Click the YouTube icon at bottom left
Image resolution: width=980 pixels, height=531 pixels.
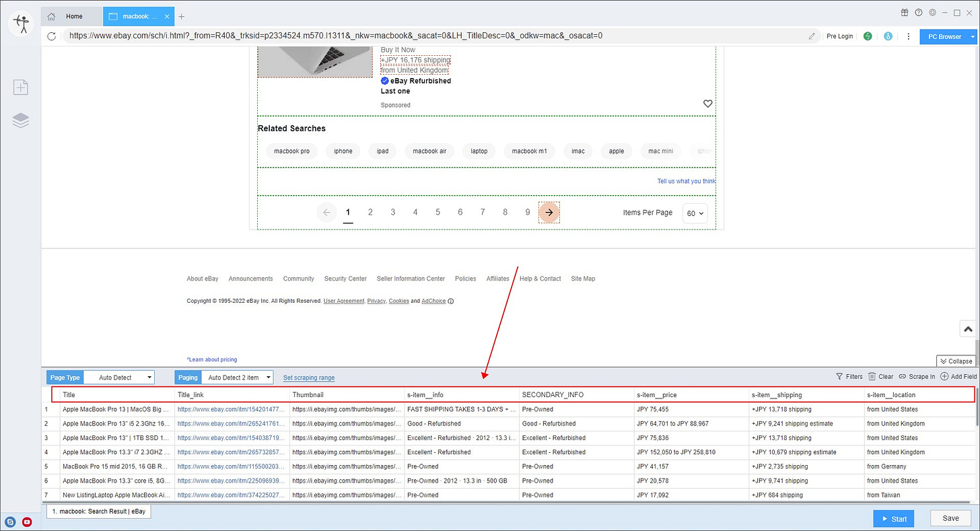(x=28, y=522)
